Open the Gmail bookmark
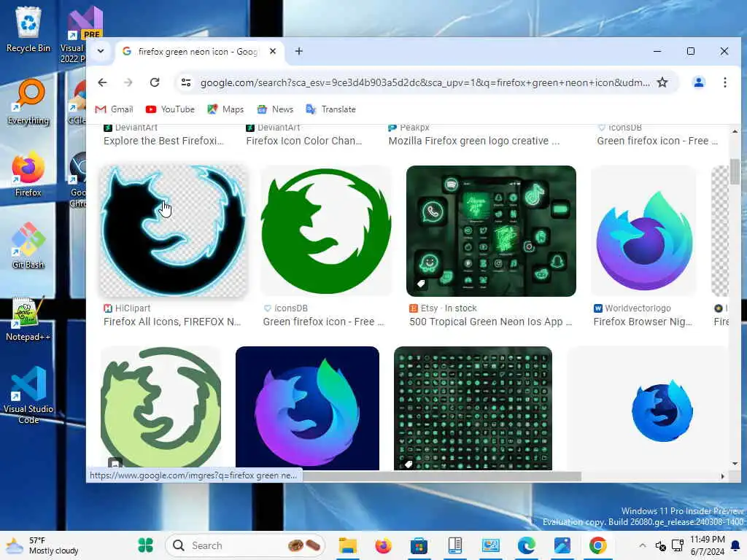 point(115,109)
